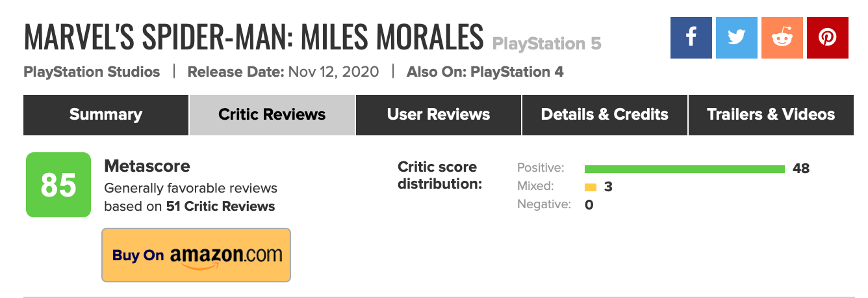868x298 pixels.
Task: Share on Reddit with alien icon
Action: tap(782, 38)
